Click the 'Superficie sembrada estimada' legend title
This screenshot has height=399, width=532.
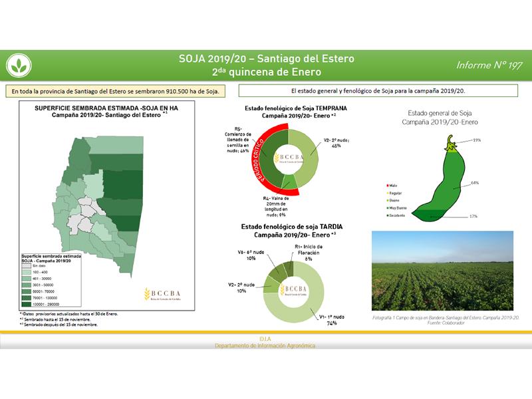click(x=51, y=259)
